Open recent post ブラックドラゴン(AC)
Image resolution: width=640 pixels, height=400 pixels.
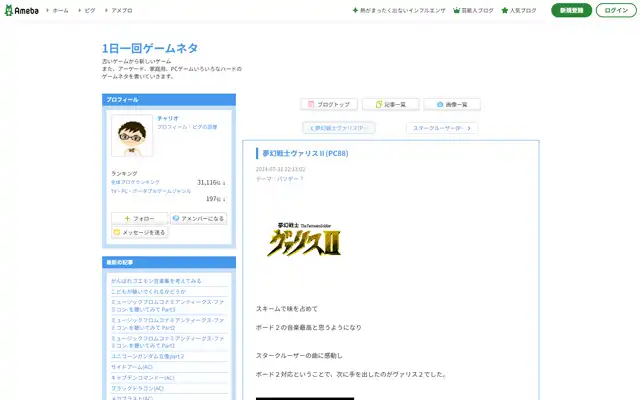pyautogui.click(x=137, y=389)
